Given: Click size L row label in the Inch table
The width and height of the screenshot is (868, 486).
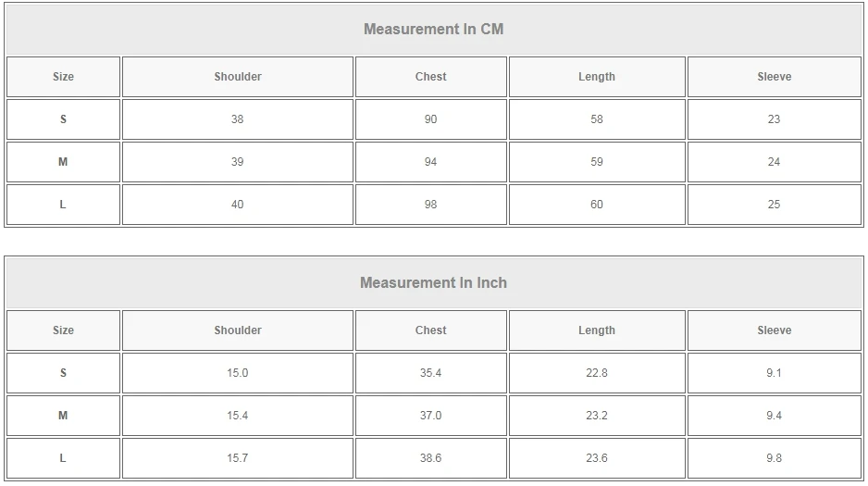Looking at the screenshot, I should [x=63, y=458].
